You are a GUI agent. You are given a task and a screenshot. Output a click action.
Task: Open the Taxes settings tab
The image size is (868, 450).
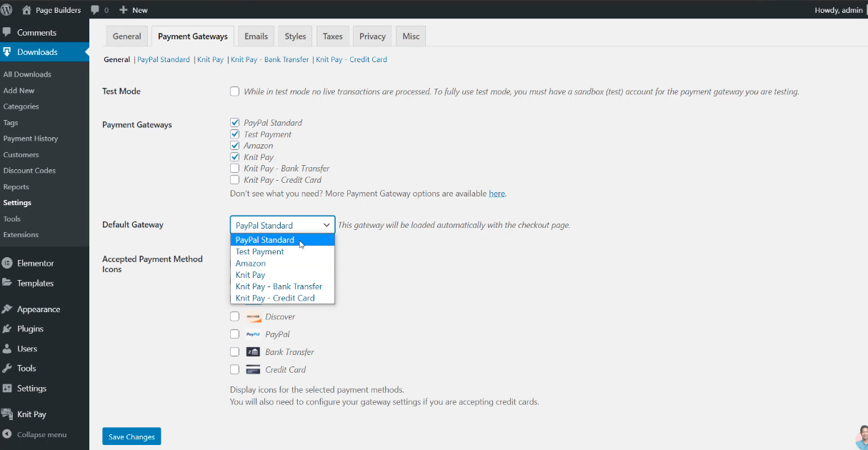[x=332, y=36]
